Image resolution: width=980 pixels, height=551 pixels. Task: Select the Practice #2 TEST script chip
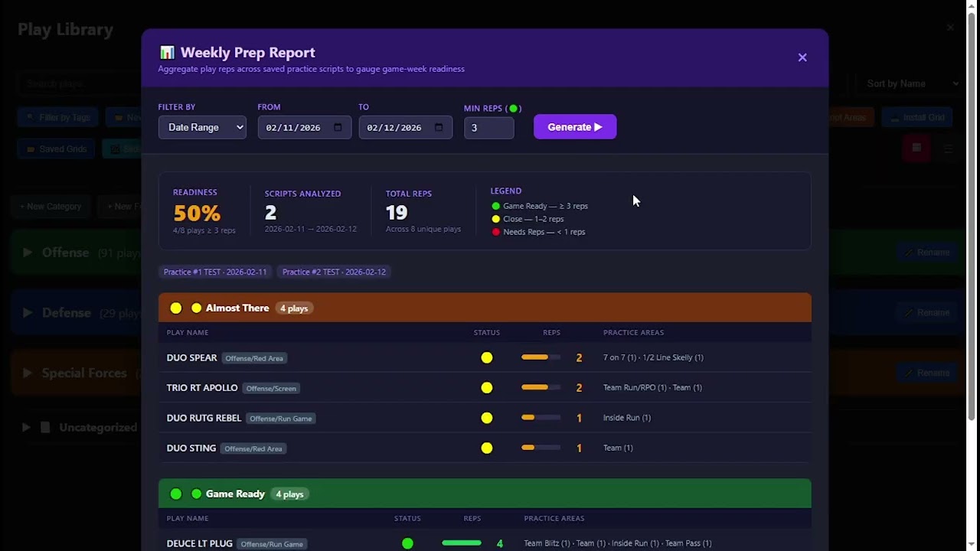coord(334,272)
